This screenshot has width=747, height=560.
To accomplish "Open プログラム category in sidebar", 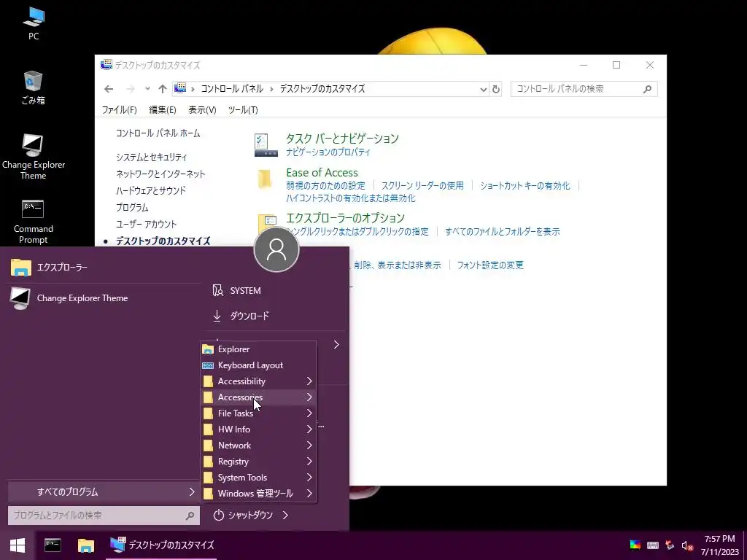I will pyautogui.click(x=132, y=208).
